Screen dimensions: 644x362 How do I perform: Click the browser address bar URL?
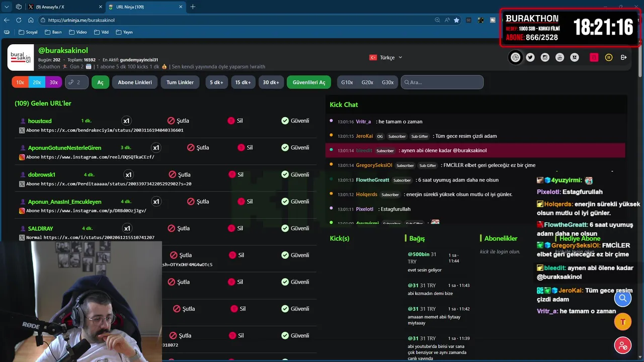pyautogui.click(x=82, y=20)
